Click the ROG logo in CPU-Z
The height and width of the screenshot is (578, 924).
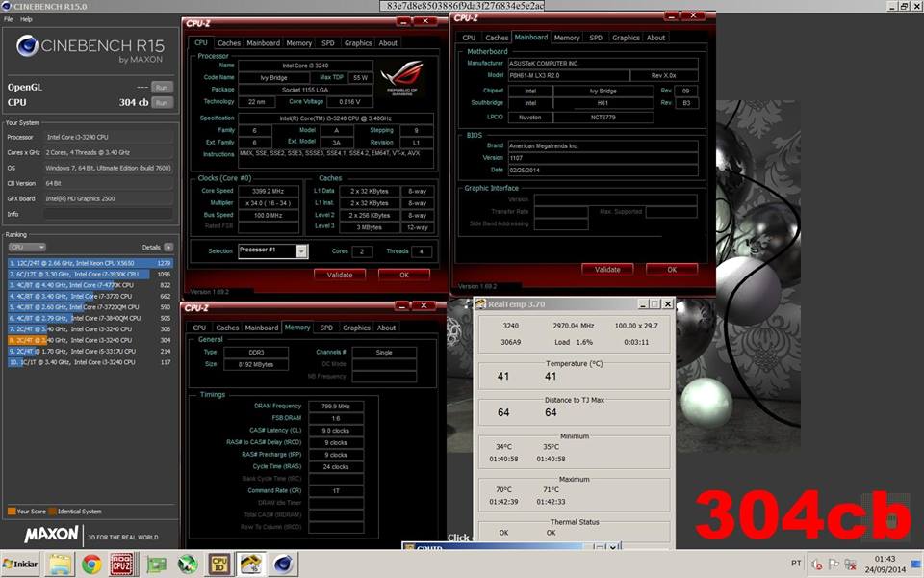pyautogui.click(x=402, y=77)
